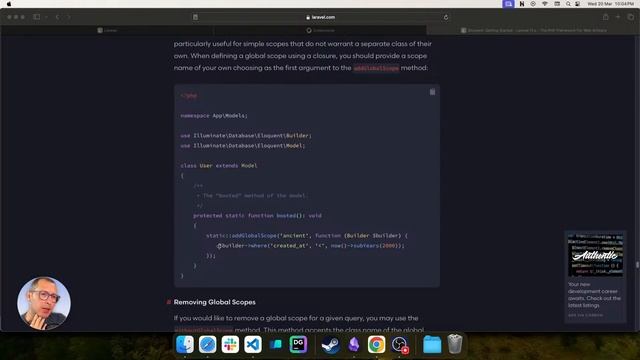This screenshot has width=640, height=360.
Task: Show Safari tab overview
Action: (631, 17)
